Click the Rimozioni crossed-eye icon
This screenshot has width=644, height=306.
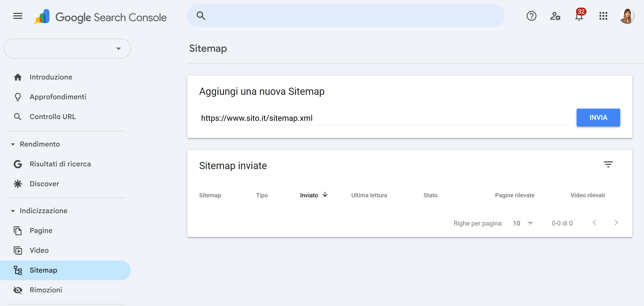(18, 290)
